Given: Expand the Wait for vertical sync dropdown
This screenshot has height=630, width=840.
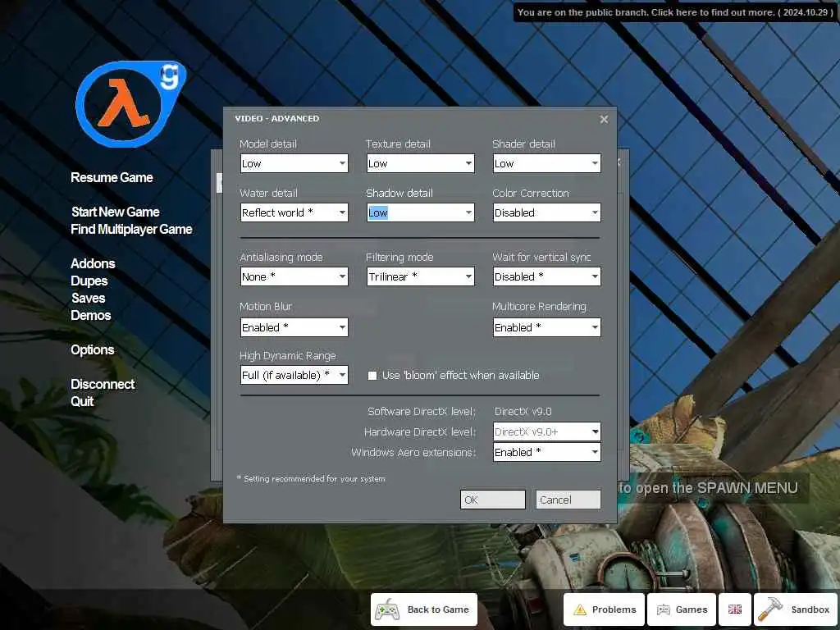Looking at the screenshot, I should click(547, 276).
